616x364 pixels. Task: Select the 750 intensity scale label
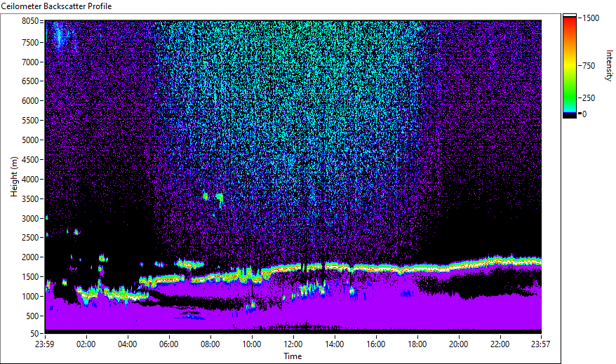[589, 66]
